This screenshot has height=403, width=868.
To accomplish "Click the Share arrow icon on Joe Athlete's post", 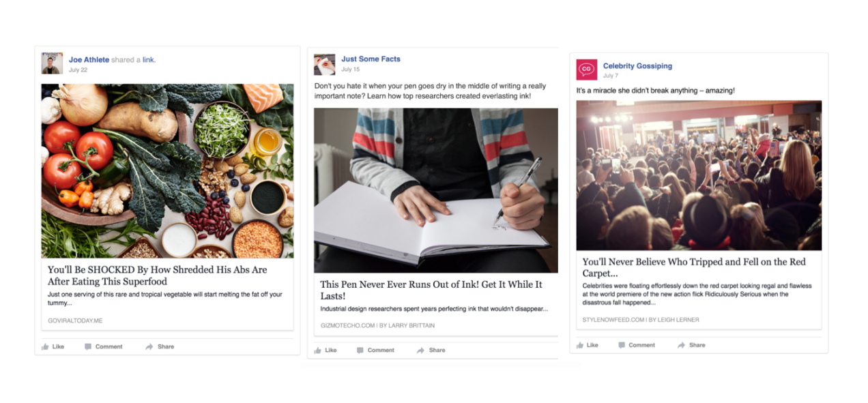I will tap(149, 346).
